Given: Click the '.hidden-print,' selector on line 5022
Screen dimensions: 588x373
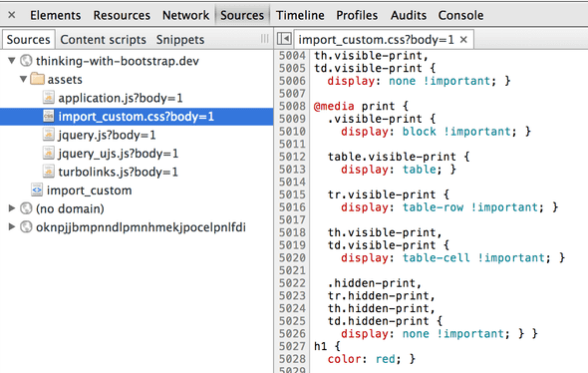Looking at the screenshot, I should click(x=375, y=283).
